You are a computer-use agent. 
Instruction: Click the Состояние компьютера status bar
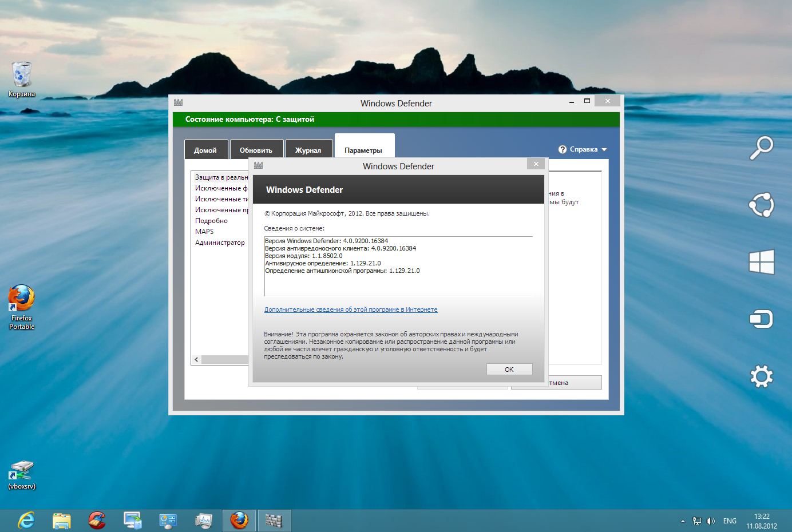click(x=396, y=119)
